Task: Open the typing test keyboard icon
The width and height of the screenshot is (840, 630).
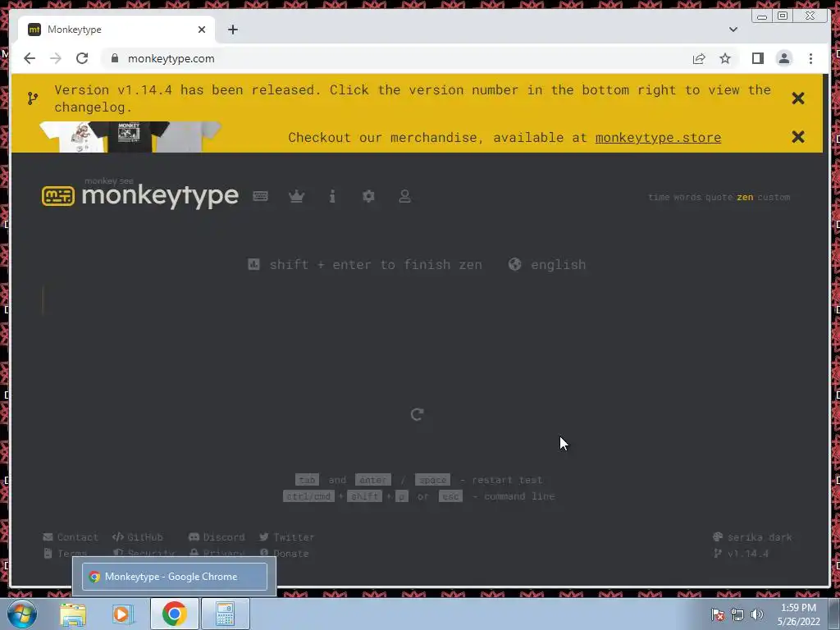Action: click(x=260, y=196)
